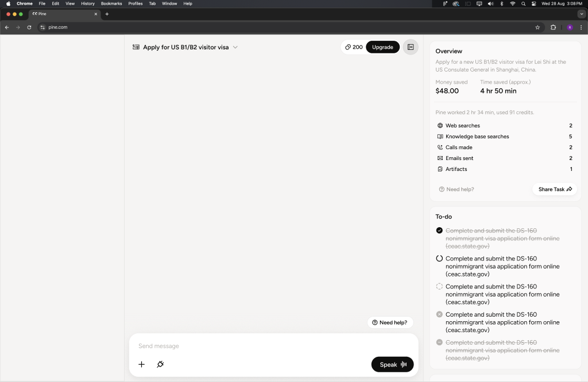Viewport: 588px width, 382px height.
Task: Open the File menu
Action: click(42, 3)
